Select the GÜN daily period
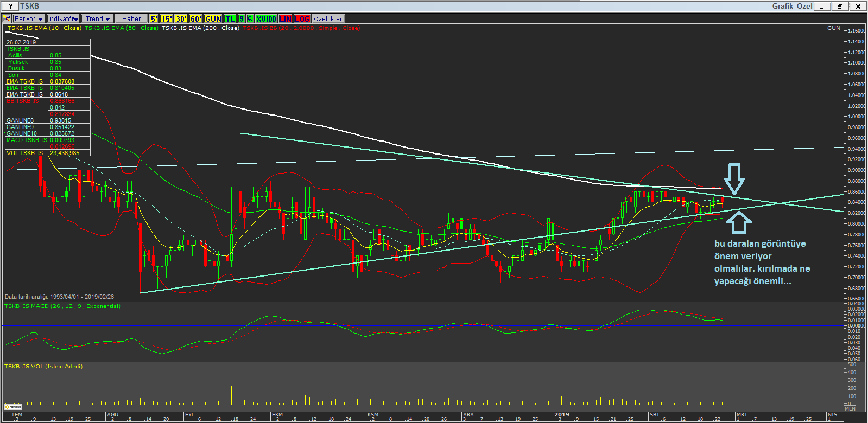Image resolution: width=868 pixels, height=423 pixels. pos(213,18)
